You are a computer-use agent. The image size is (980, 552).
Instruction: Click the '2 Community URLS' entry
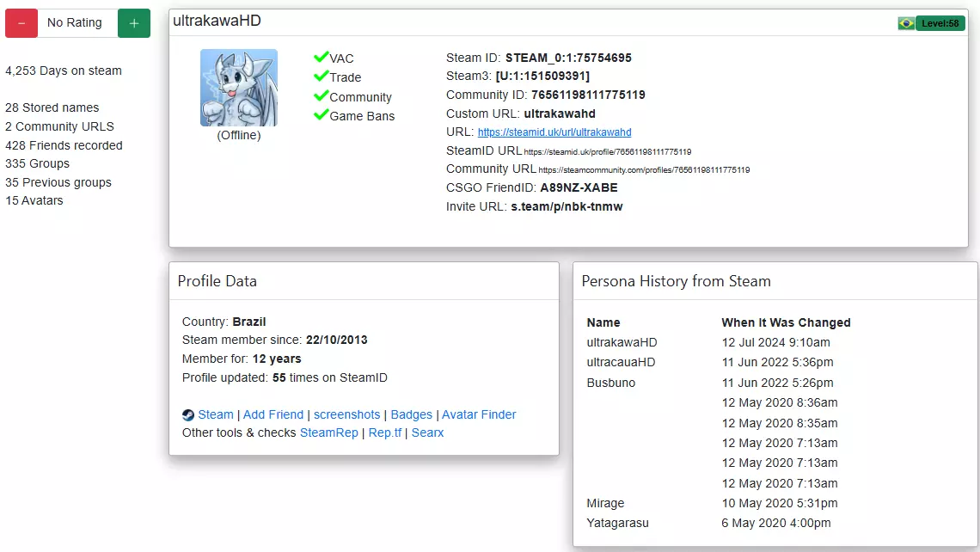click(x=59, y=126)
